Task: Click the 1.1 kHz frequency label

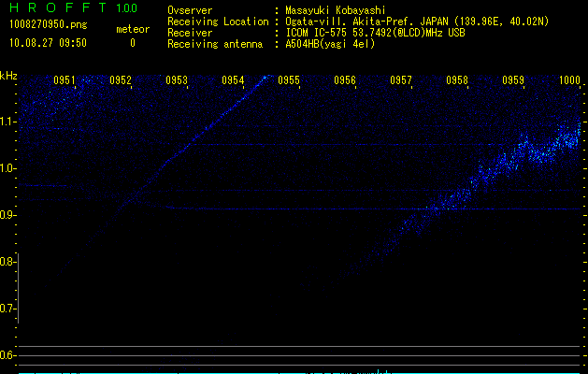Action: point(8,122)
